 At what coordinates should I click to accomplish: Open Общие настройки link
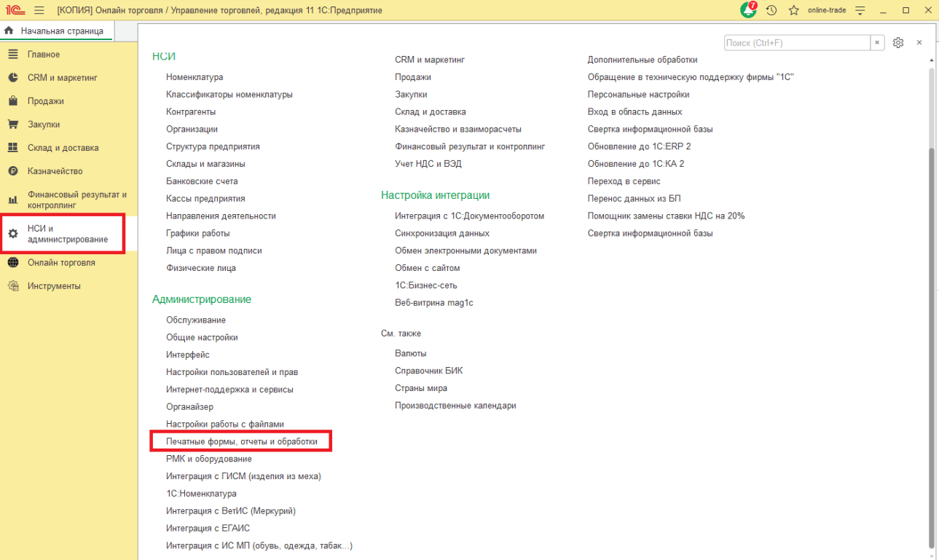coord(202,338)
